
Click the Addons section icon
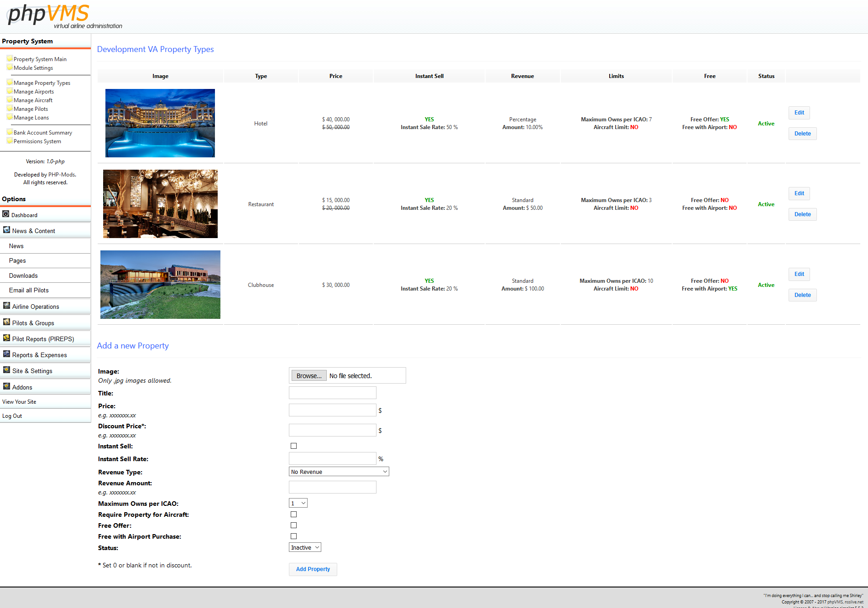6,386
